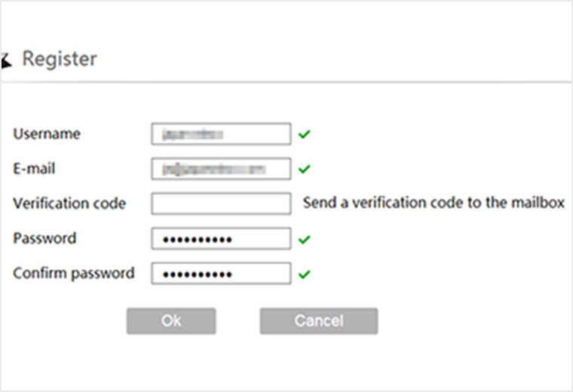Click the green checkmark beside Password field
The image size is (573, 392).
pyautogui.click(x=304, y=239)
